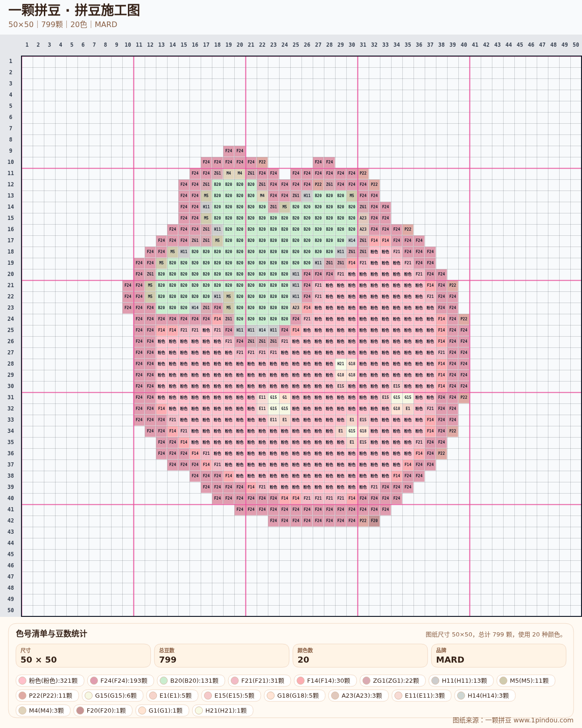Select the E15(E15):5颗 legend chip

[231, 695]
